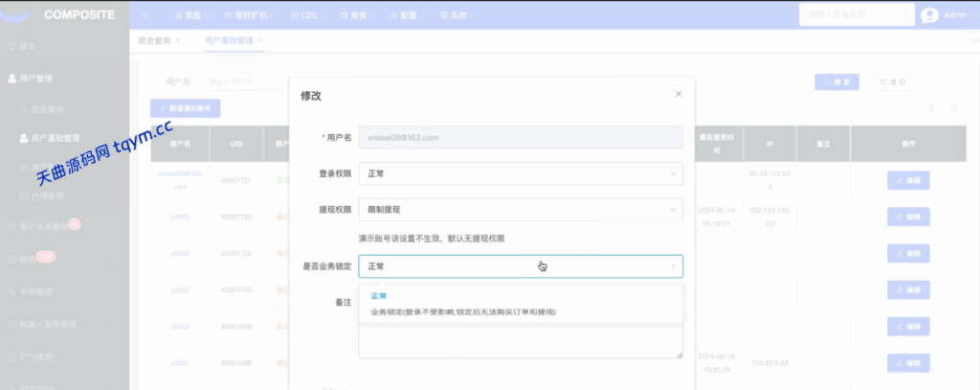Open the 提现权限 dropdown

[x=521, y=210]
